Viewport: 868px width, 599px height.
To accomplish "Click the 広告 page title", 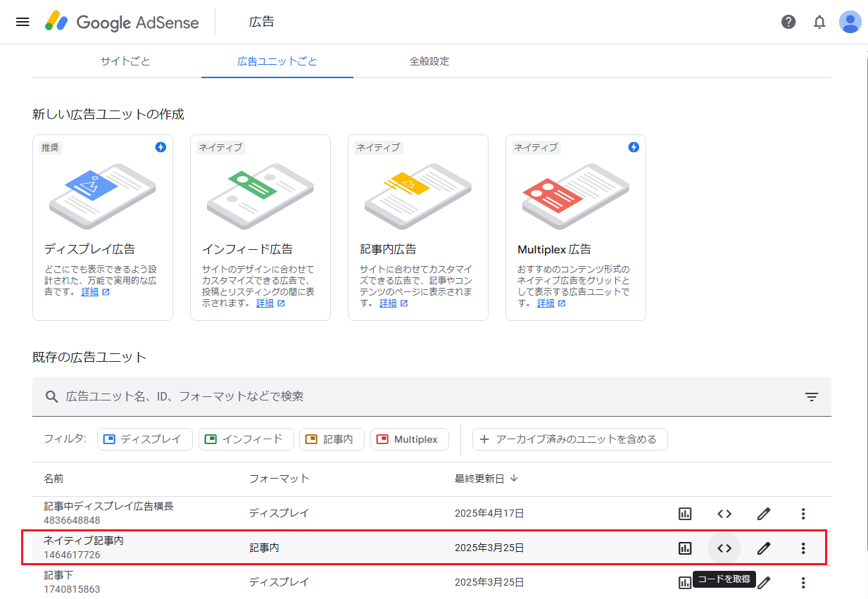I will 262,22.
